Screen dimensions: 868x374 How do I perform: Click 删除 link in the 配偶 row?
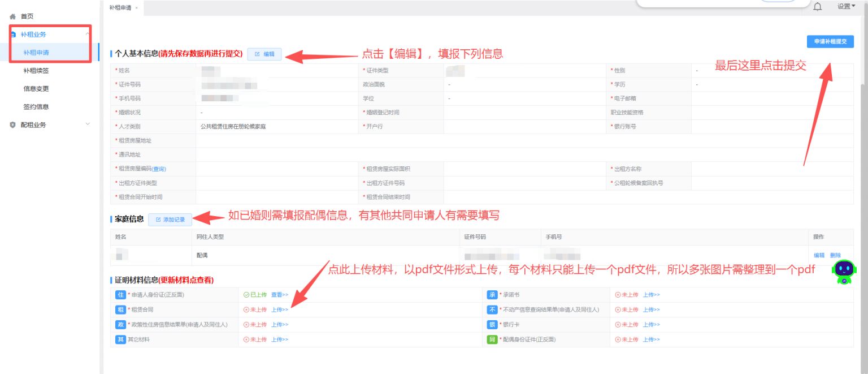click(x=835, y=256)
